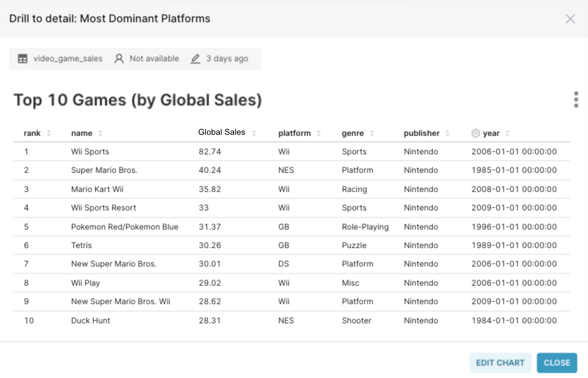The height and width of the screenshot is (378, 588).
Task: Select the 'Duck Hunt' cell
Action: pyautogui.click(x=91, y=320)
